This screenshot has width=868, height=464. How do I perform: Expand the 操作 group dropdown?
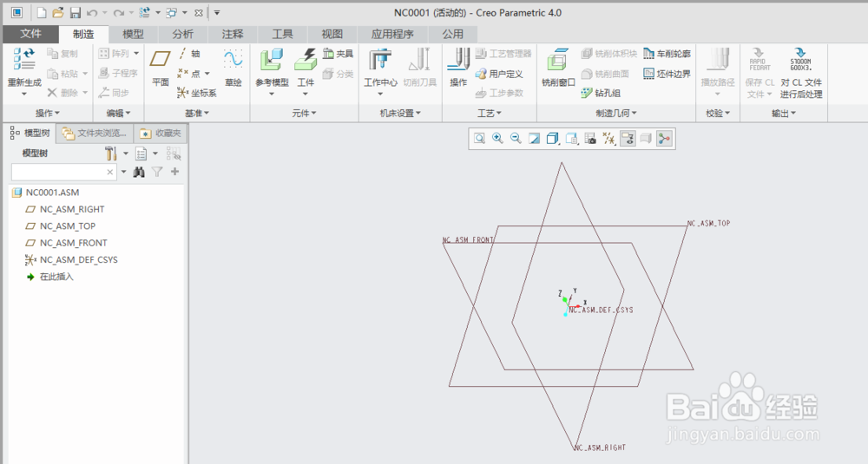pyautogui.click(x=48, y=113)
